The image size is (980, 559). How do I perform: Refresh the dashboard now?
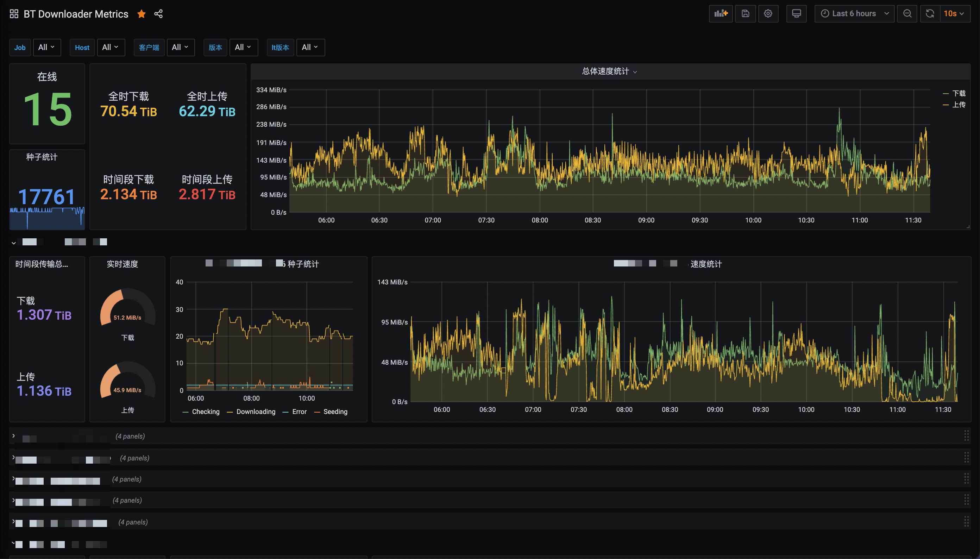coord(930,13)
